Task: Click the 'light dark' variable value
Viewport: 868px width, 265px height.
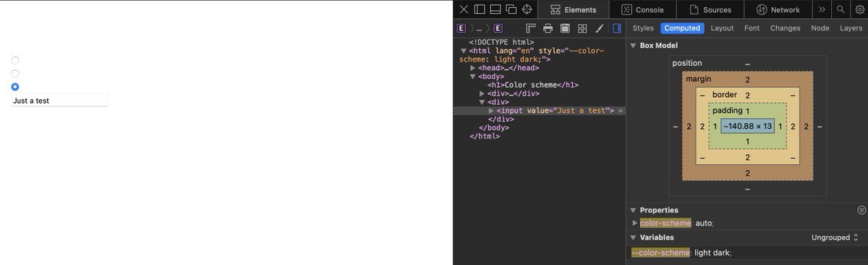Action: click(712, 253)
